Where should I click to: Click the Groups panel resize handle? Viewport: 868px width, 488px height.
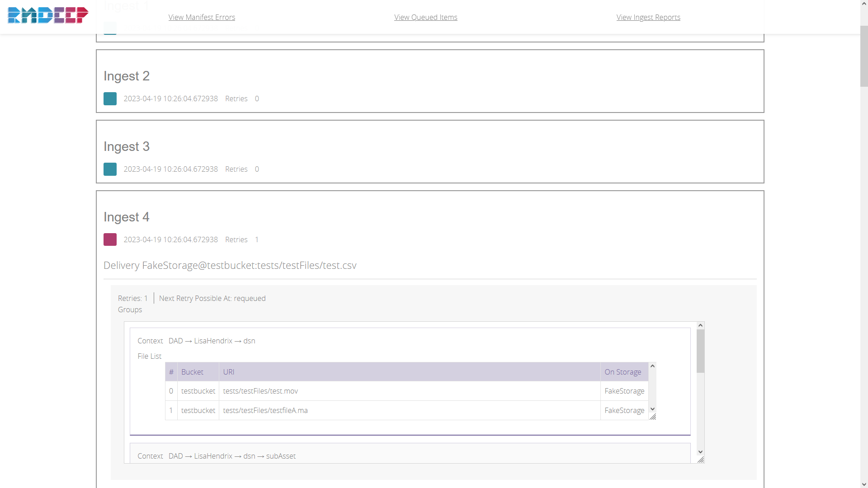click(701, 460)
